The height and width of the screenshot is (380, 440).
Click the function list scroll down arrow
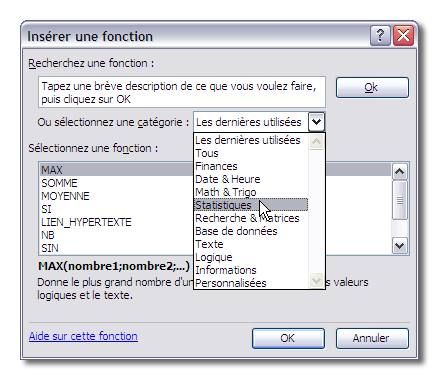(x=399, y=246)
